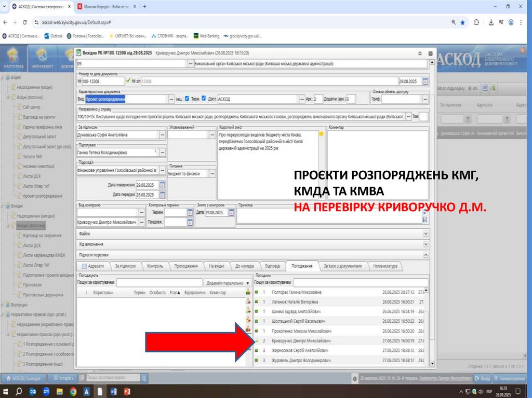Viewport: 532px width, 398px height.
Task: Open calendar for Продовж. field
Action: [190, 222]
